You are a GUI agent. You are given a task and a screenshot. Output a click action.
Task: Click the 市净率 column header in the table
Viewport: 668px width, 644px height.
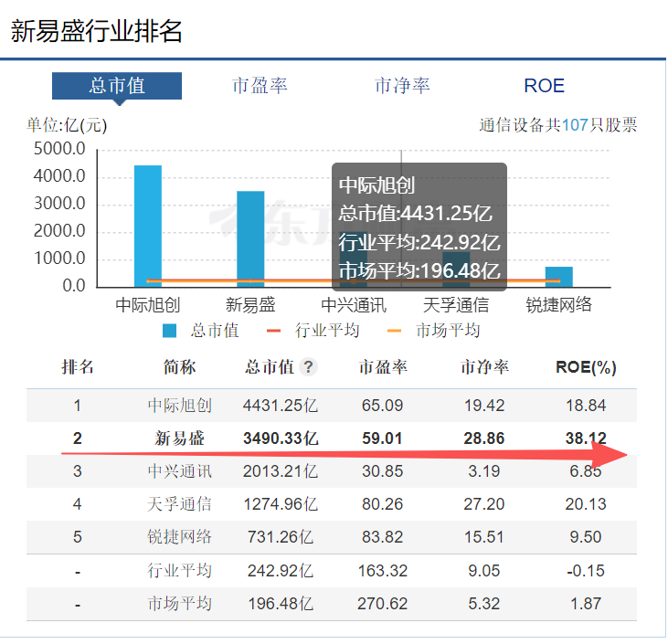pos(484,367)
